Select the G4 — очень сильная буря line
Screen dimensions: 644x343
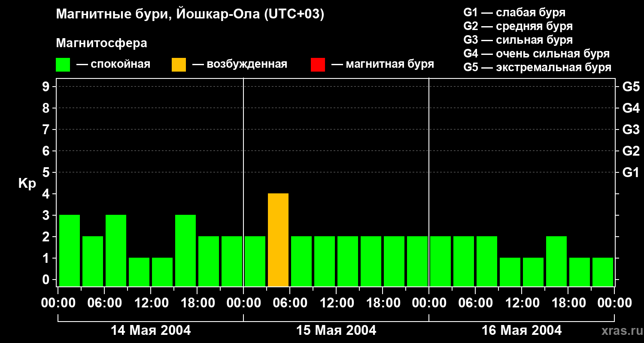click(x=537, y=54)
